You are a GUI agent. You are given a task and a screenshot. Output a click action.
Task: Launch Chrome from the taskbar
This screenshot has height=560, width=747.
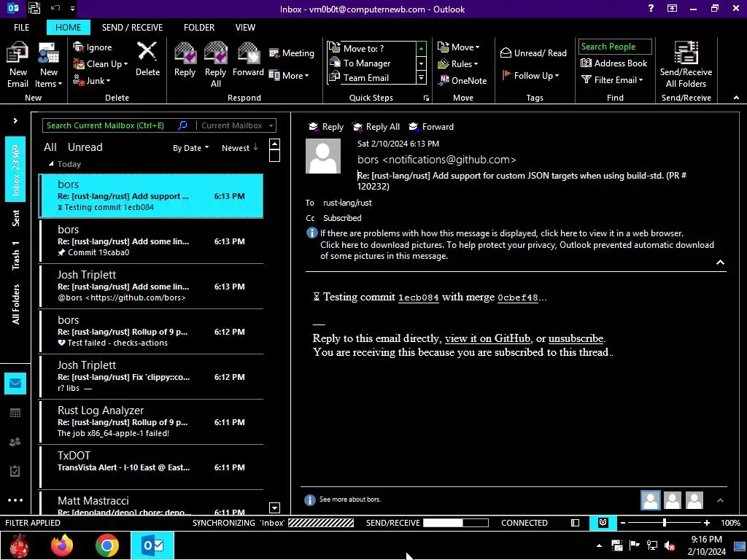point(107,545)
